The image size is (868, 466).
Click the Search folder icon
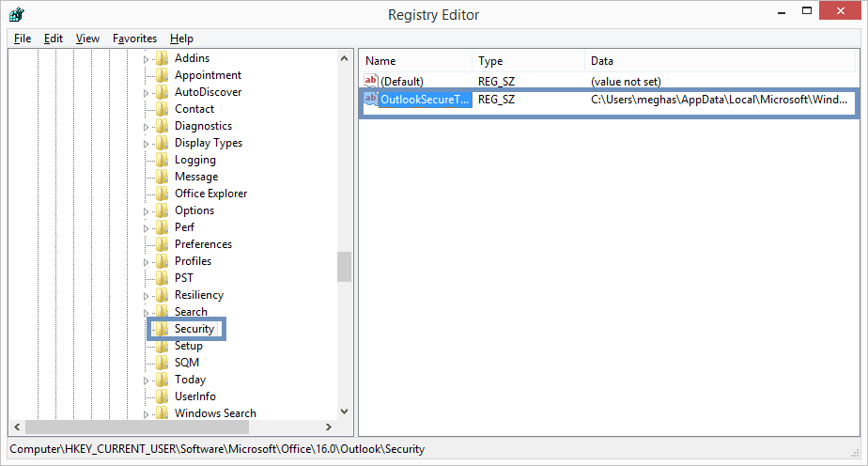click(163, 312)
